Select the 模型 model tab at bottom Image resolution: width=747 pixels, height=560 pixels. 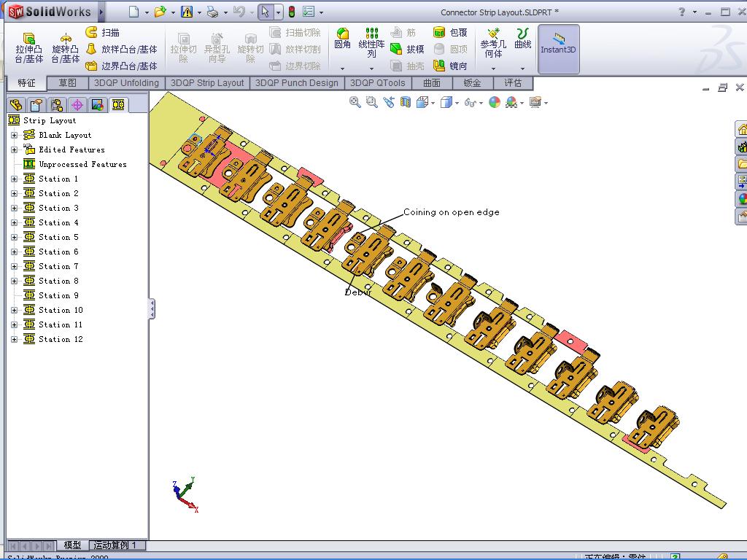click(72, 545)
